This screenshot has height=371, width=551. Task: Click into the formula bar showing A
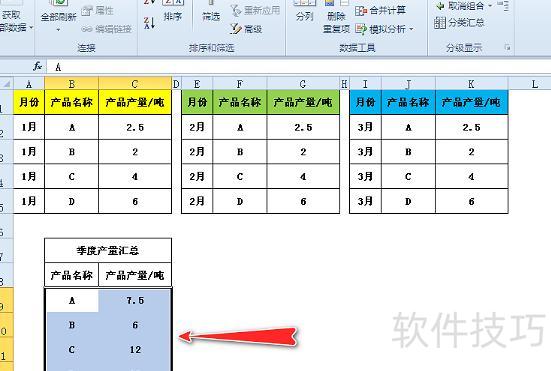point(299,67)
